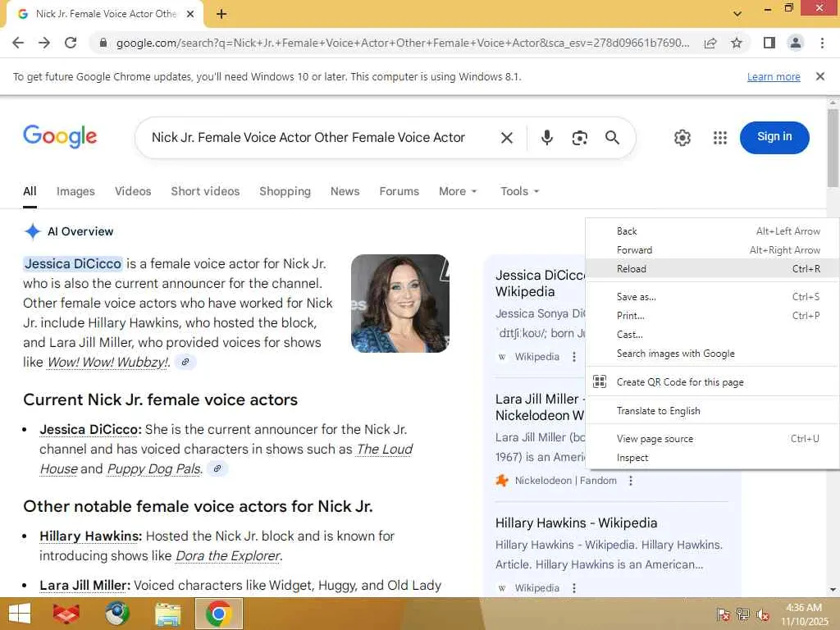Open a new tab with plus button

click(x=221, y=15)
